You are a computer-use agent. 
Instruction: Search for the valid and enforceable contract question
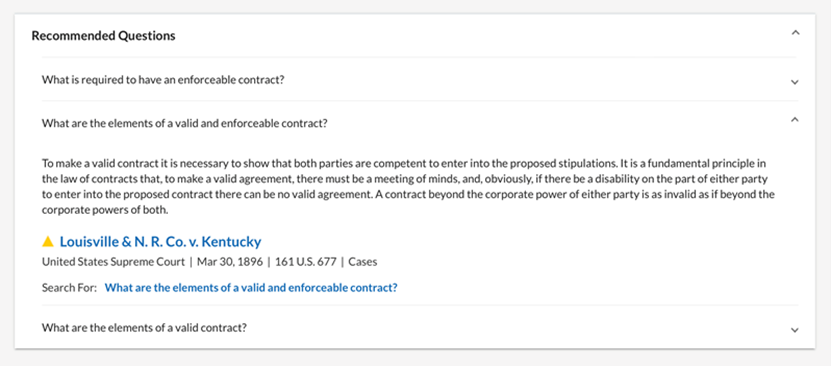pos(251,288)
